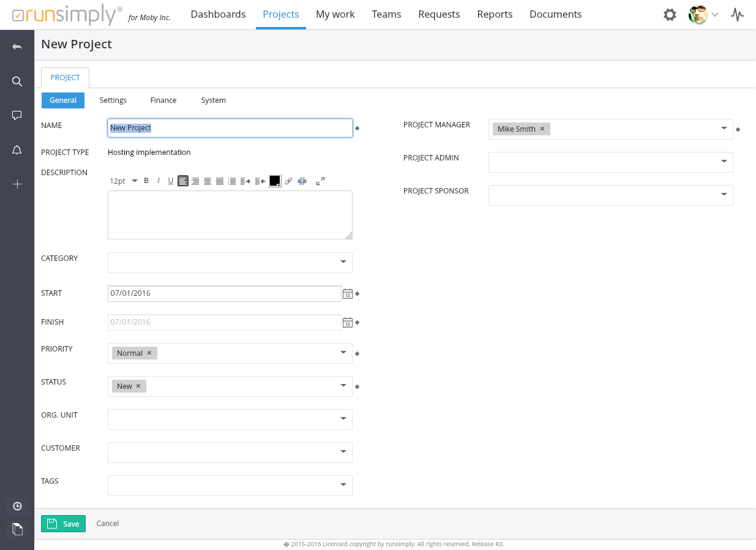This screenshot has width=756, height=550.
Task: Toggle bold formatting in description
Action: (x=146, y=181)
